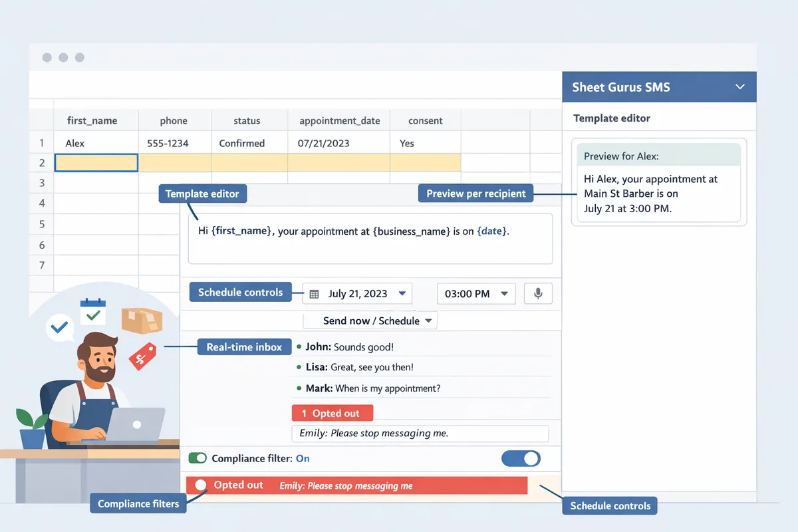The image size is (798, 532).
Task: Toggle the small green Compliance filter switch
Action: (198, 458)
